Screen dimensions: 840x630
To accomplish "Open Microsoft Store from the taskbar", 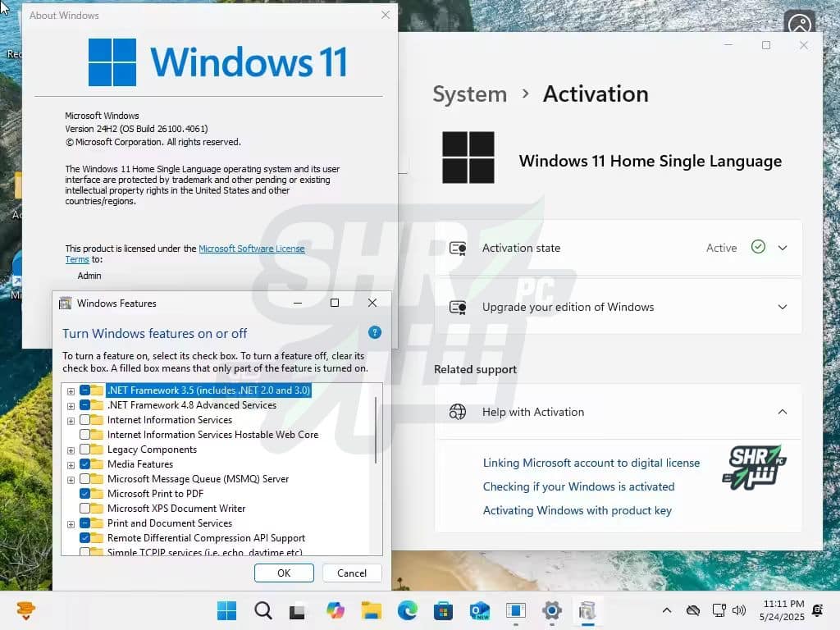I will click(x=443, y=610).
